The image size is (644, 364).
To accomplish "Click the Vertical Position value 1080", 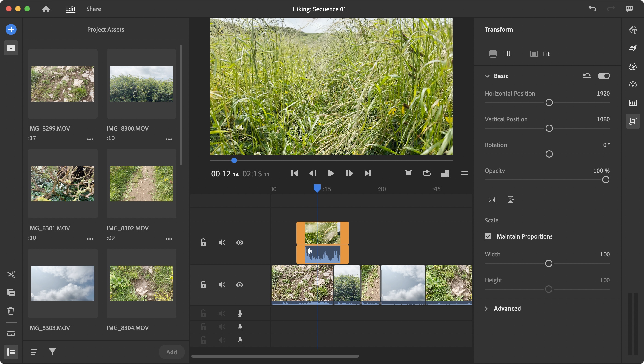I will coord(603,119).
